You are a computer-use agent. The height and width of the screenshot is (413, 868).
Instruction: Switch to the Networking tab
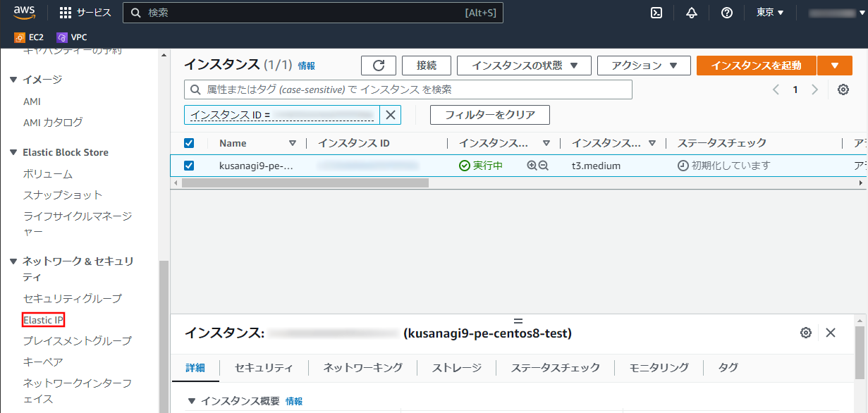point(363,367)
